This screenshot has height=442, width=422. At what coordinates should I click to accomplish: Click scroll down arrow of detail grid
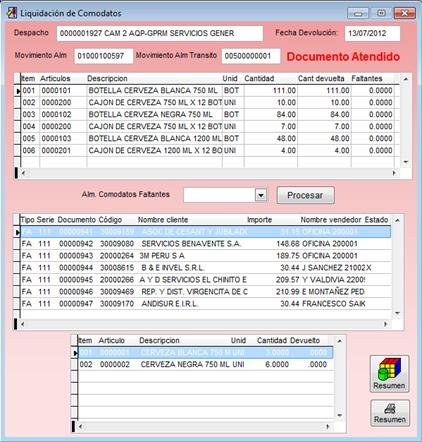point(340,415)
